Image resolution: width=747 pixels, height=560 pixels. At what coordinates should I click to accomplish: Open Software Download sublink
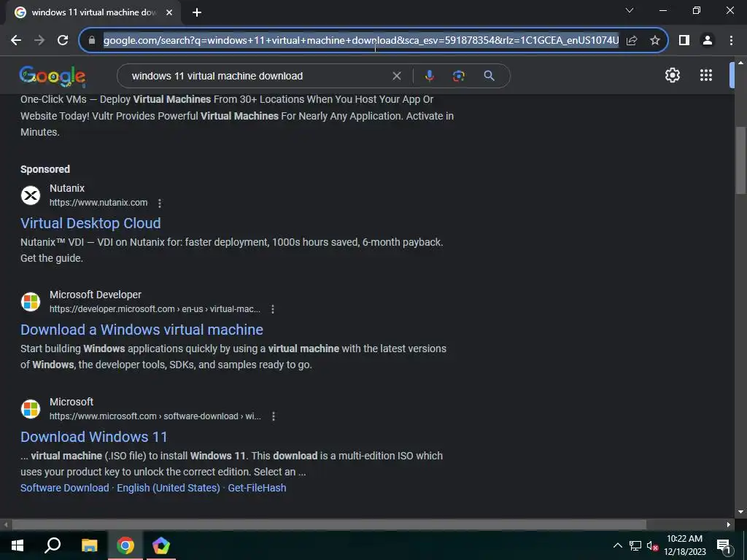[x=65, y=488]
